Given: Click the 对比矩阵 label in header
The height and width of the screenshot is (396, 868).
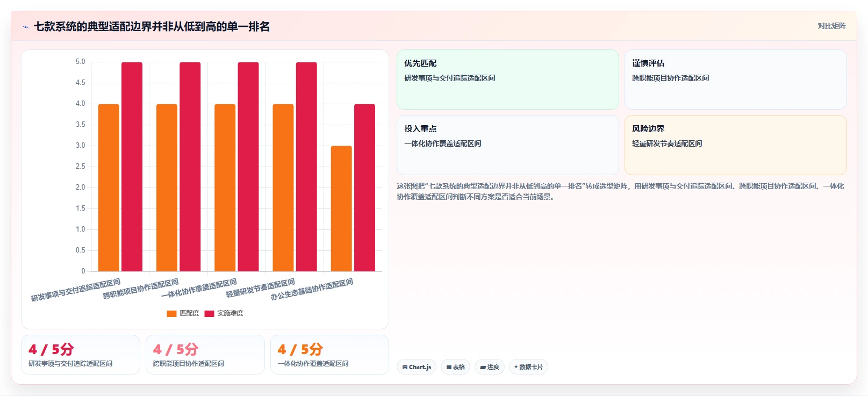Looking at the screenshot, I should [831, 26].
